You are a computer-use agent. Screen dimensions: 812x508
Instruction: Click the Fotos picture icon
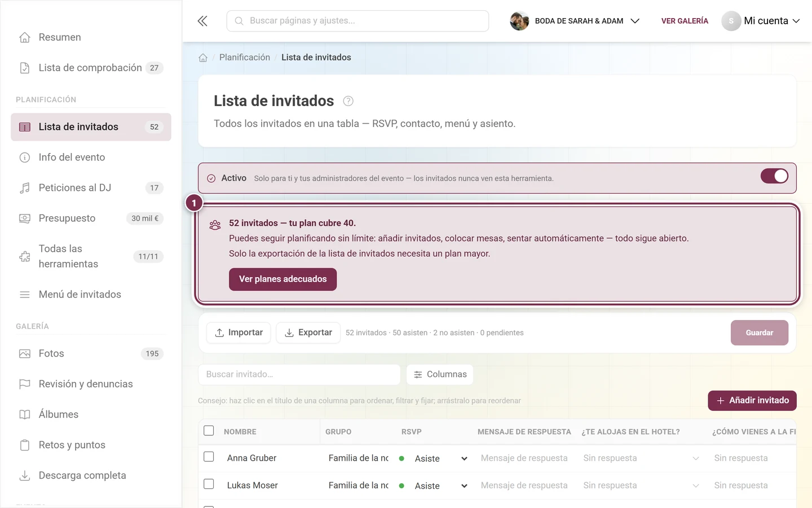pyautogui.click(x=25, y=354)
